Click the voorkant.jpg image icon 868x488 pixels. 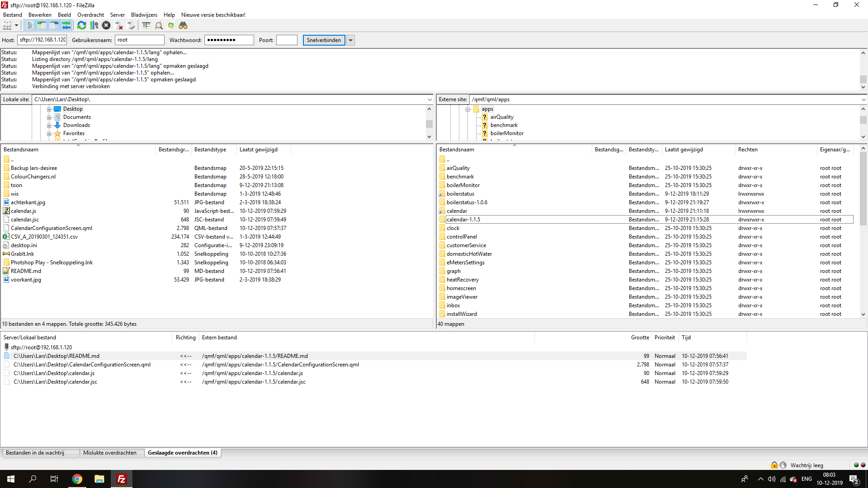pos(6,280)
